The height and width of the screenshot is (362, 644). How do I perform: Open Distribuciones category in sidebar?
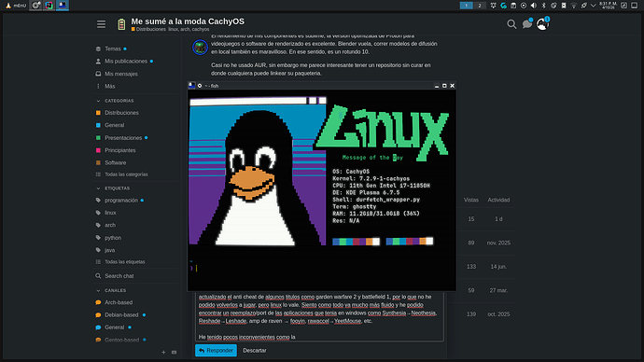tap(121, 113)
